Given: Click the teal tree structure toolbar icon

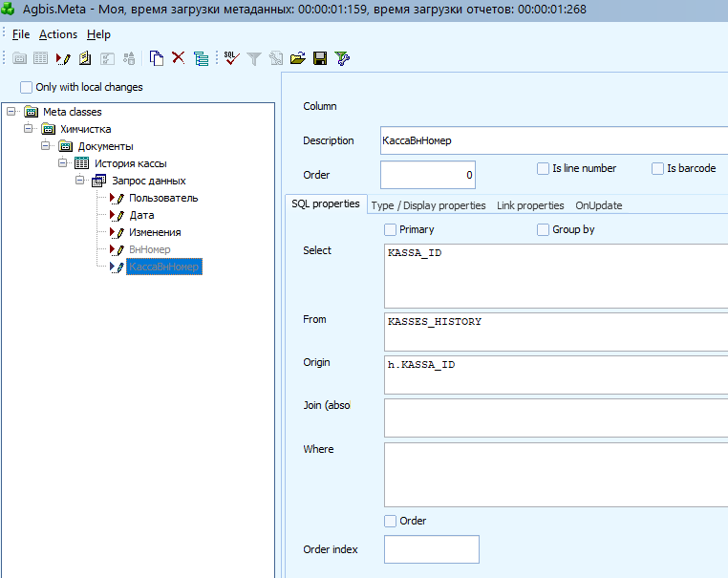Looking at the screenshot, I should tap(201, 59).
